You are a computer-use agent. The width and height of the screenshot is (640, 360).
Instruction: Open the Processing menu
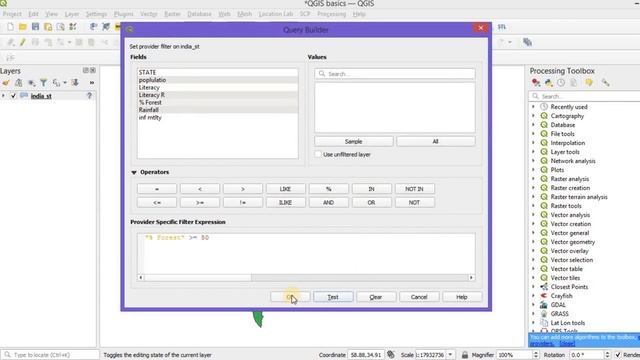point(331,14)
